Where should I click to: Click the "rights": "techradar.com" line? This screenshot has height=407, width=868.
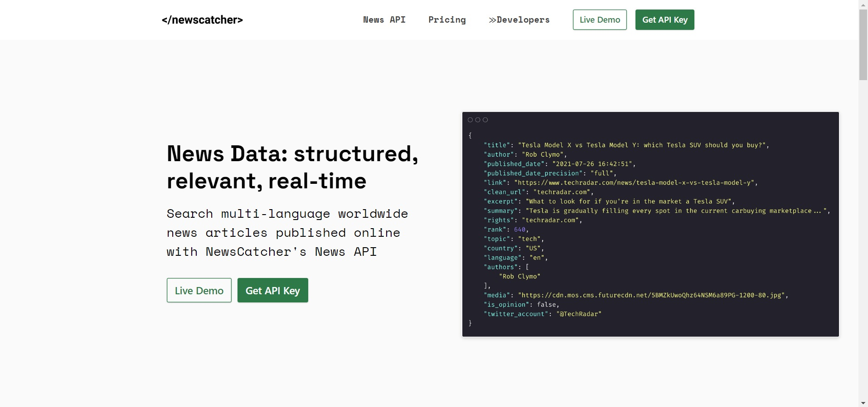[533, 220]
